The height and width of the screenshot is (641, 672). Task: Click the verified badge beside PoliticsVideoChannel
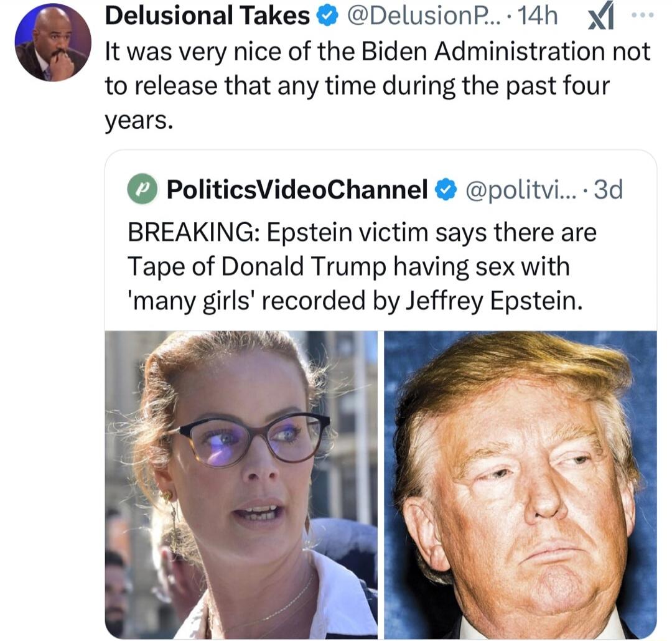pyautogui.click(x=446, y=190)
